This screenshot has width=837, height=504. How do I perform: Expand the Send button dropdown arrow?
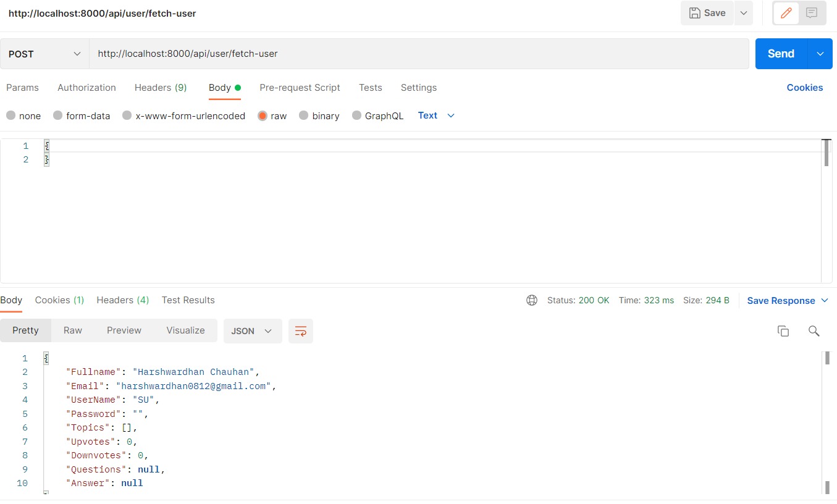(820, 54)
